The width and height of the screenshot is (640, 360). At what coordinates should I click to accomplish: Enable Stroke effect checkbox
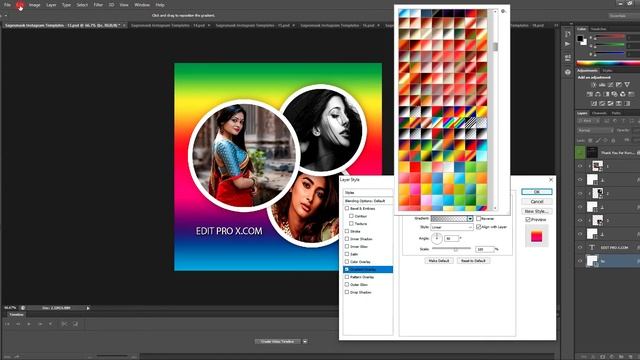347,231
